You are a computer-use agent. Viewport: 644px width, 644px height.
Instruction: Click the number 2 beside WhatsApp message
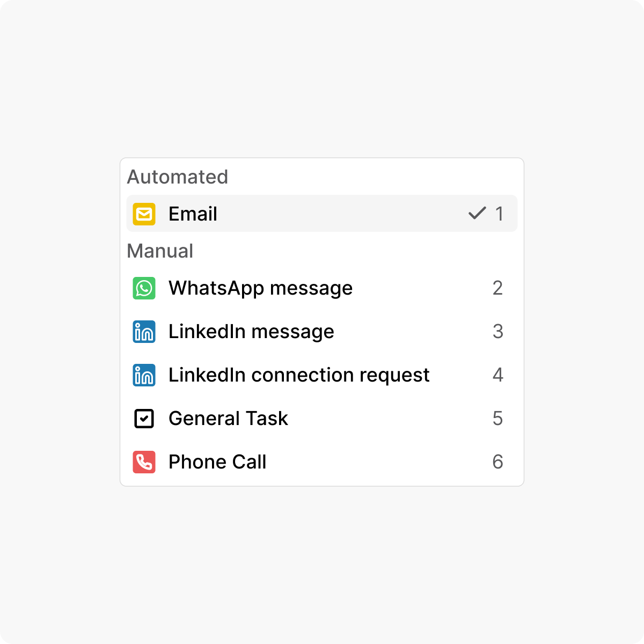(x=497, y=288)
